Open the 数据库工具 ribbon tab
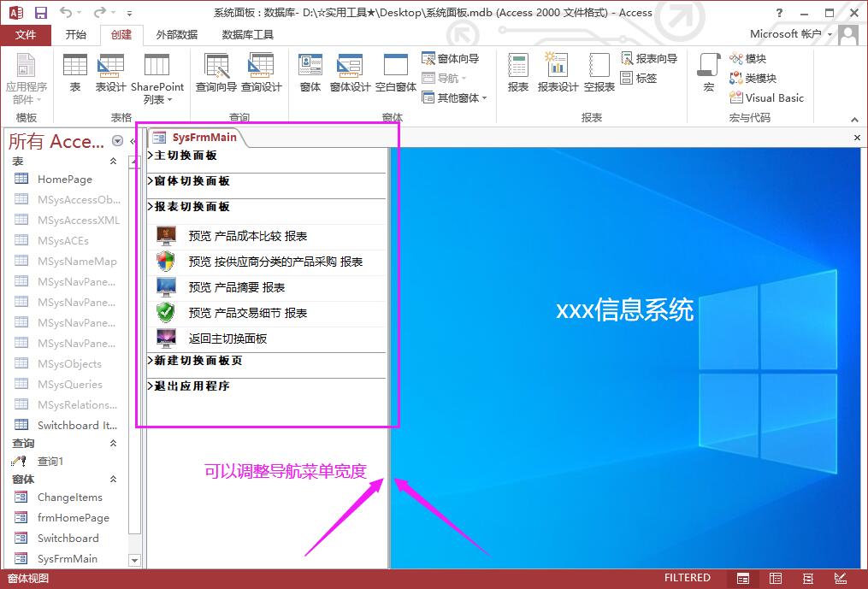868x589 pixels. pyautogui.click(x=247, y=35)
